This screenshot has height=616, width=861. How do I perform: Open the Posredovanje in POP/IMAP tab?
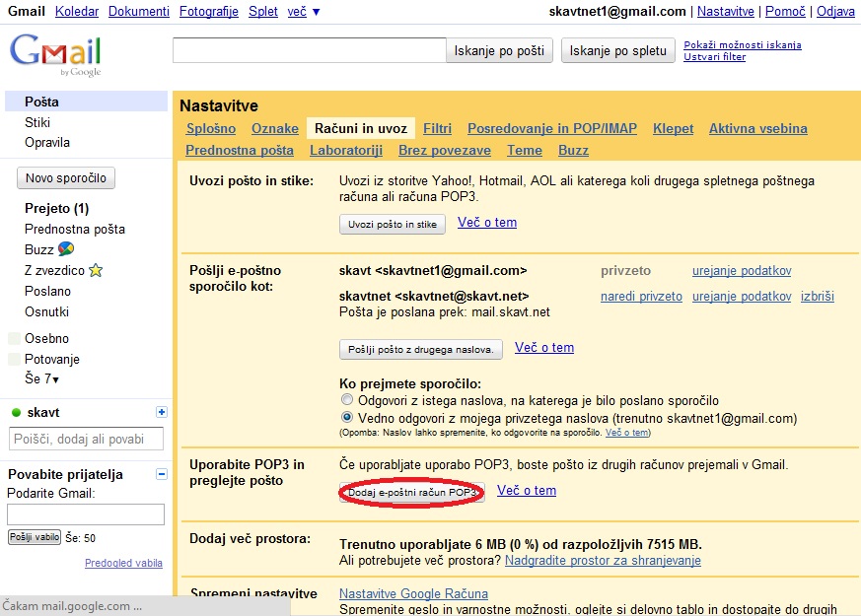(552, 128)
